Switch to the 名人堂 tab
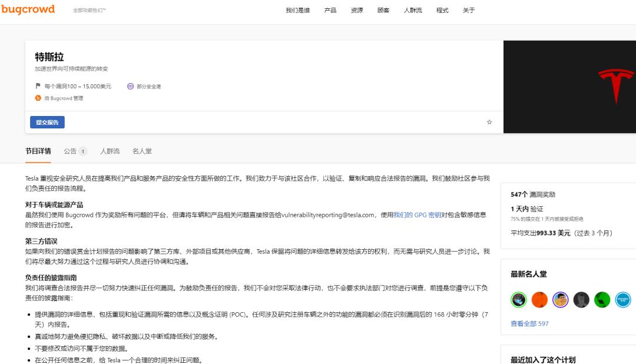636x364 pixels. coord(141,151)
